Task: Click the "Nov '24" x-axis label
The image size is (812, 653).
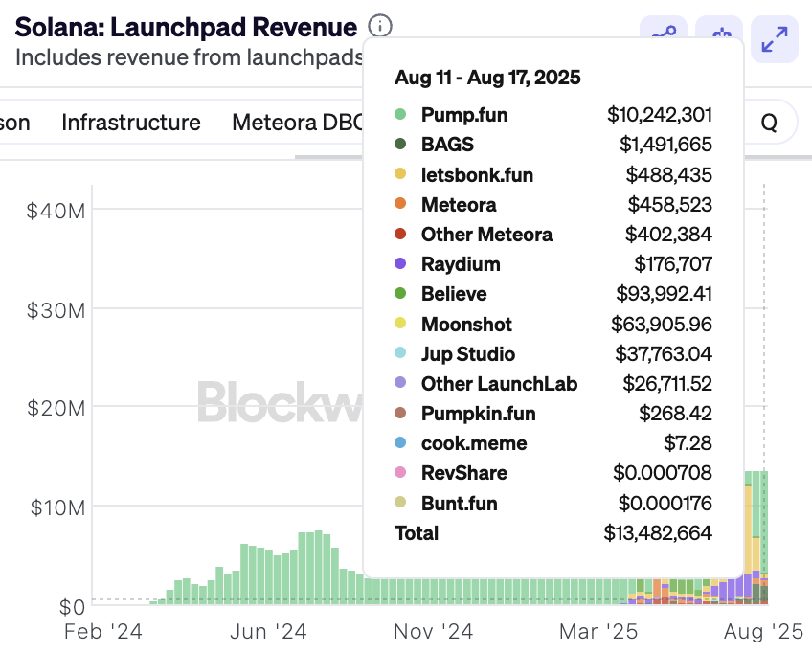Action: pos(434,632)
